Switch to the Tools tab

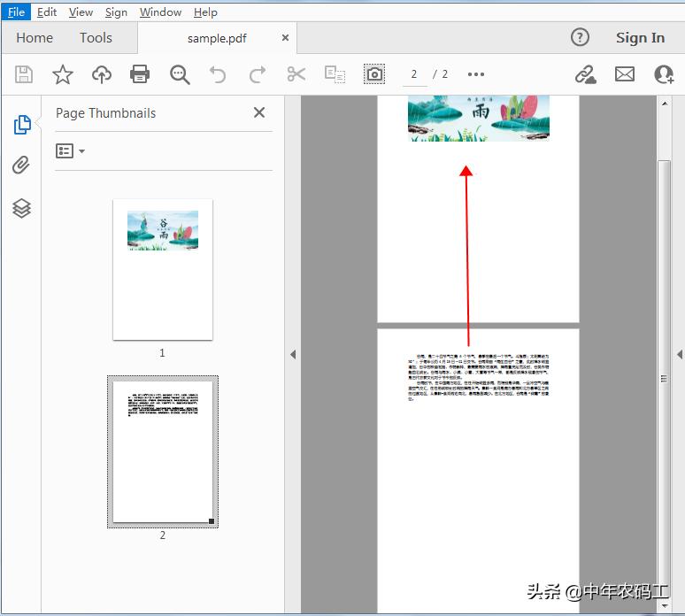click(96, 38)
